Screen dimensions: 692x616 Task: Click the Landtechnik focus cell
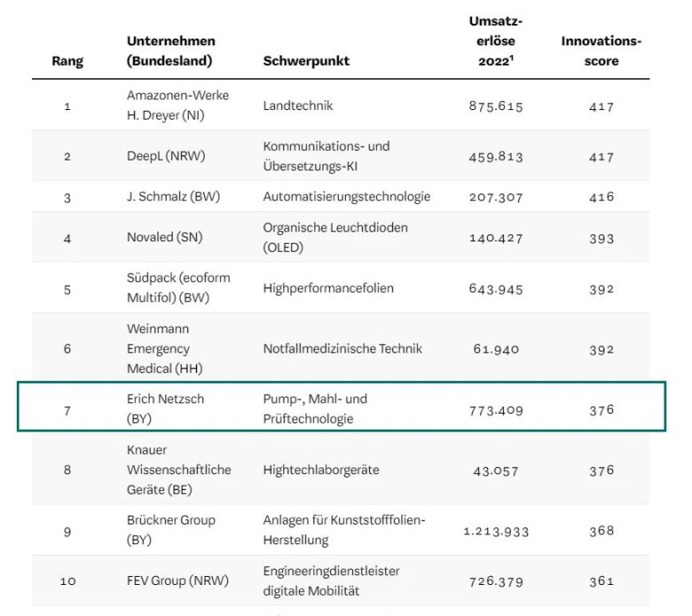298,106
